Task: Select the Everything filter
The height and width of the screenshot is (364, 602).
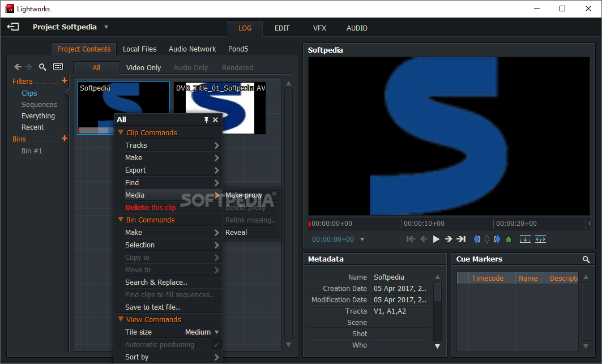Action: [x=38, y=116]
